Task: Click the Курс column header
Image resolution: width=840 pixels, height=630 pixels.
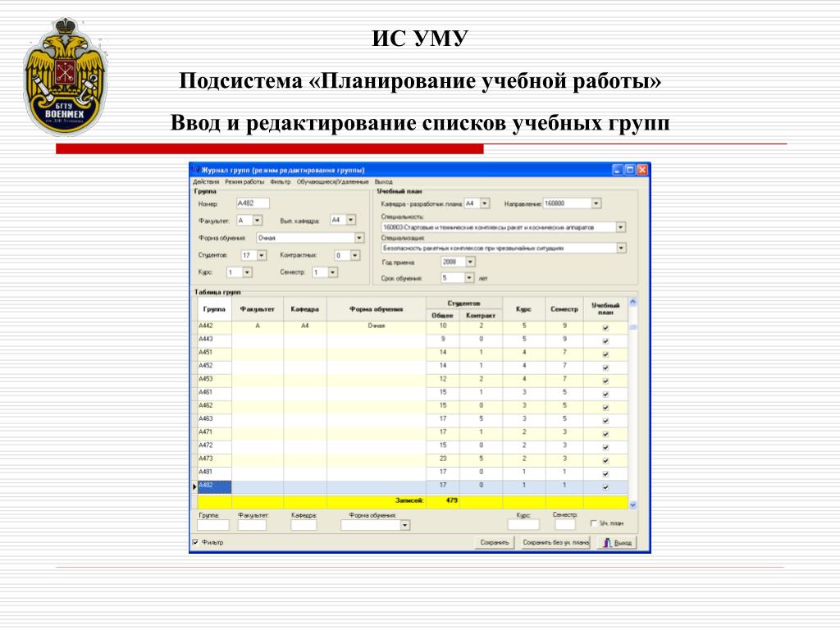Action: click(524, 309)
